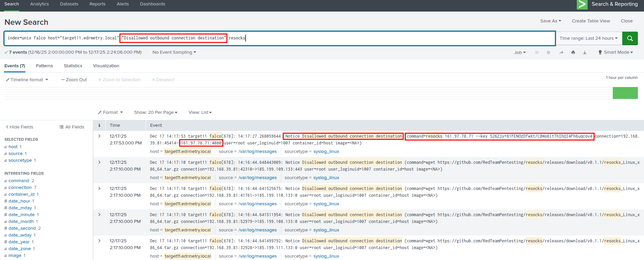644x260 pixels.
Task: Expand the first event at 2:17:53 PM
Action: [x=100, y=136]
